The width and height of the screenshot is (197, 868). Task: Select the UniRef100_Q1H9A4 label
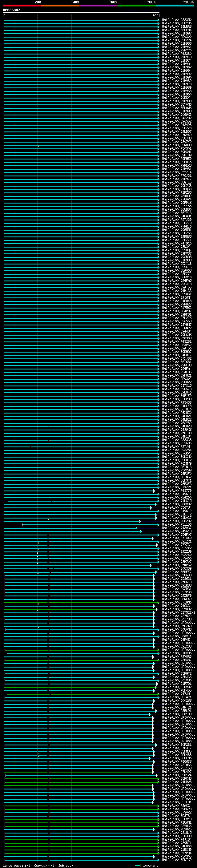177,64
